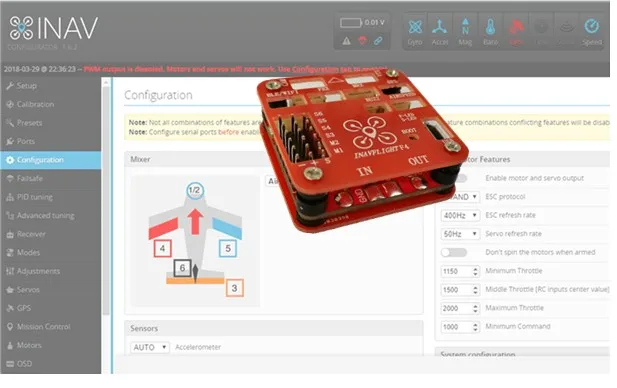617x388 pixels.
Task: Click the Calibration sidebar icon
Action: pyautogui.click(x=10, y=104)
